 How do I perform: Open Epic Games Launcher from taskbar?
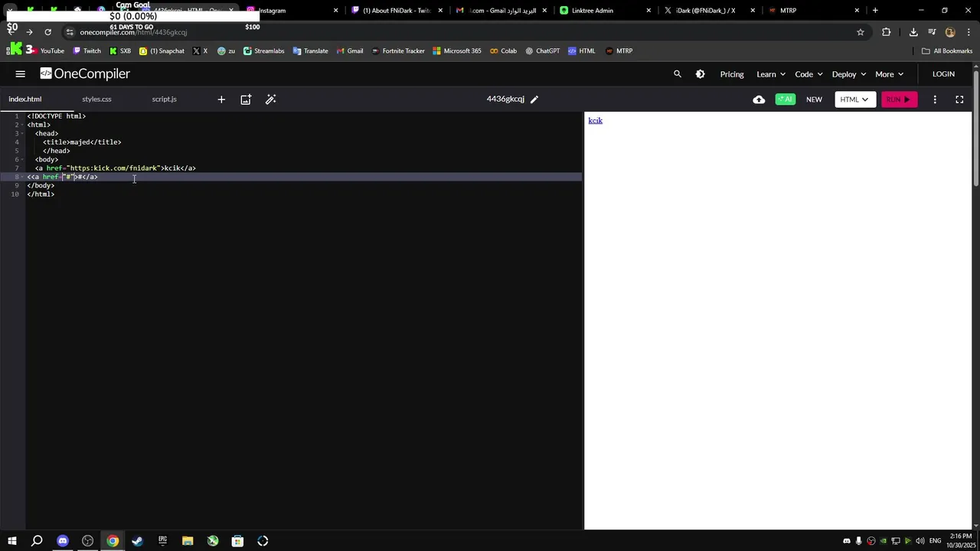click(x=162, y=541)
